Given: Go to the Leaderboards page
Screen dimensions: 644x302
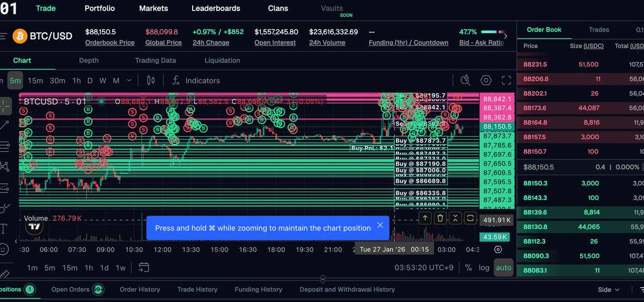Looking at the screenshot, I should [x=216, y=9].
